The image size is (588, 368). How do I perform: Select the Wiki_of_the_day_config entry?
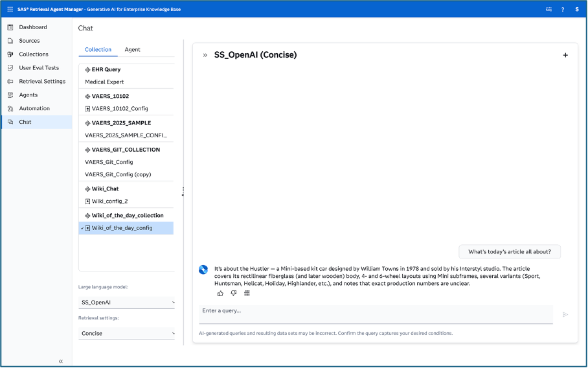pos(126,228)
